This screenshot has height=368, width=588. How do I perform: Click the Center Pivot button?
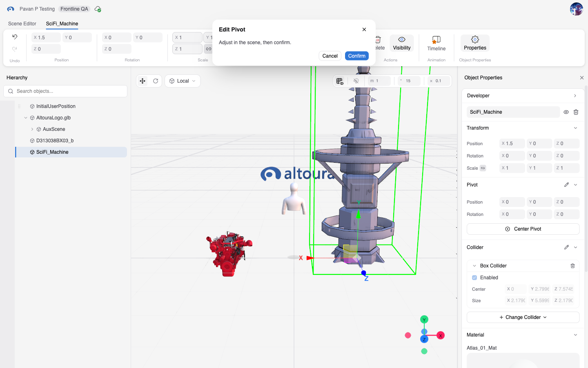point(523,229)
